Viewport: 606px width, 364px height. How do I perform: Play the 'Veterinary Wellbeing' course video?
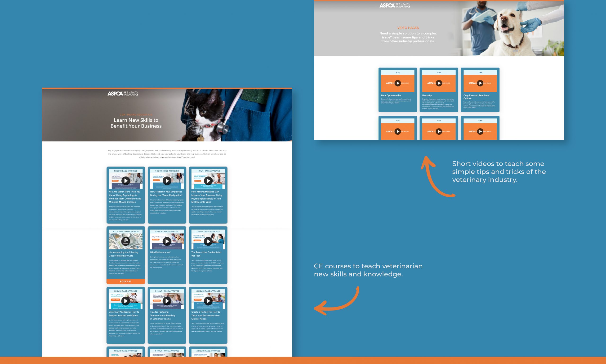(x=126, y=301)
